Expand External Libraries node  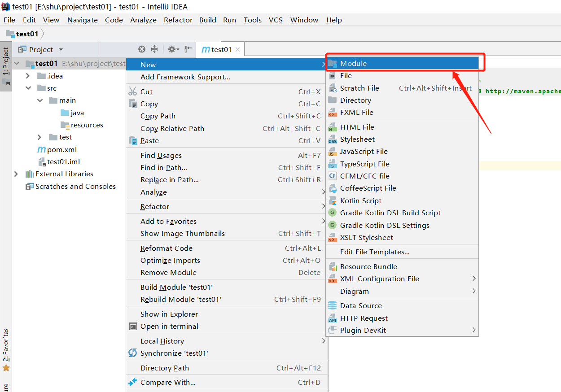(17, 174)
